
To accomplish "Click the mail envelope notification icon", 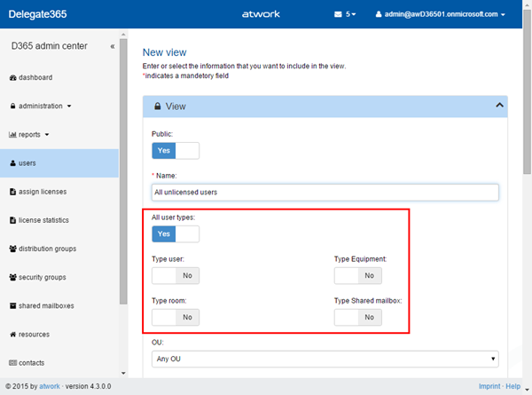I will pyautogui.click(x=337, y=15).
